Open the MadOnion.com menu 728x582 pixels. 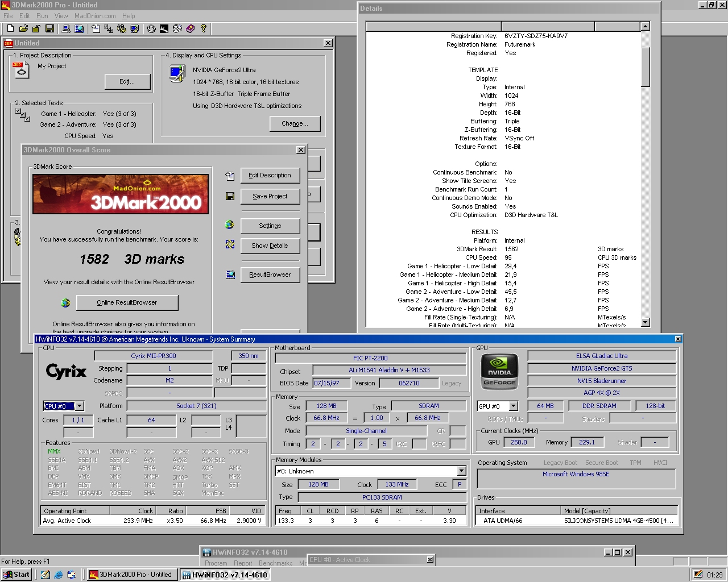tap(95, 16)
